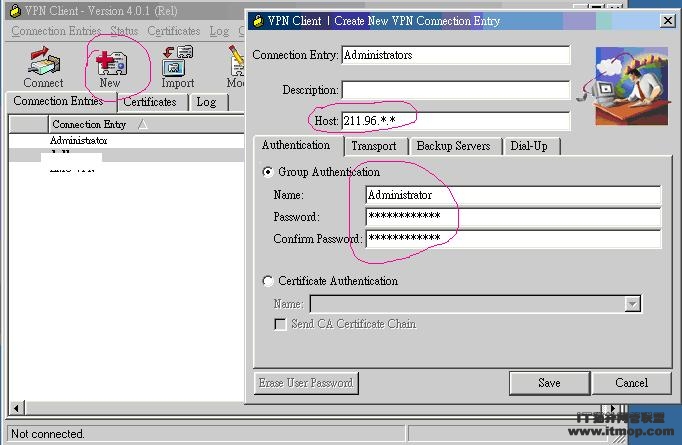Focus the Host input field
The width and height of the screenshot is (682, 445).
coord(456,120)
